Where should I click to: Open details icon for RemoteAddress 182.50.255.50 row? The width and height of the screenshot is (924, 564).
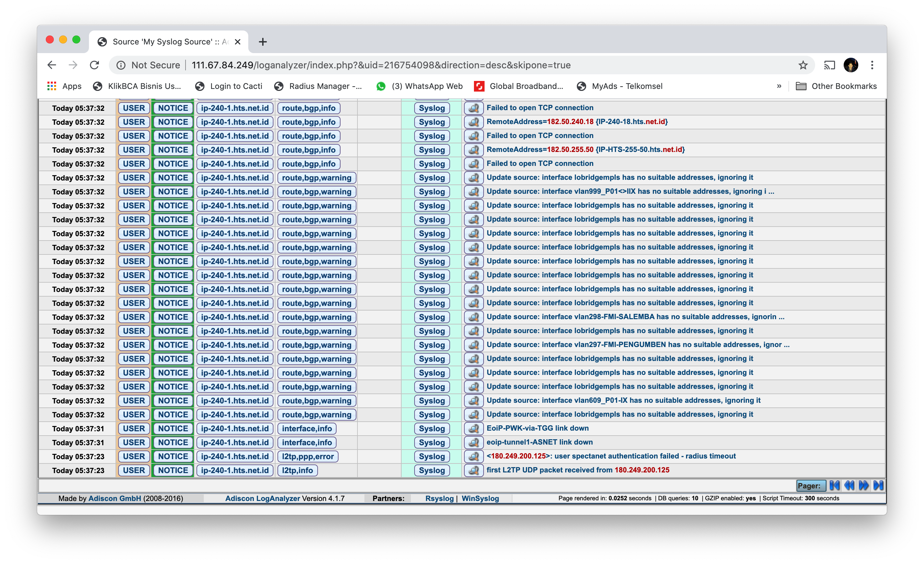coord(474,150)
